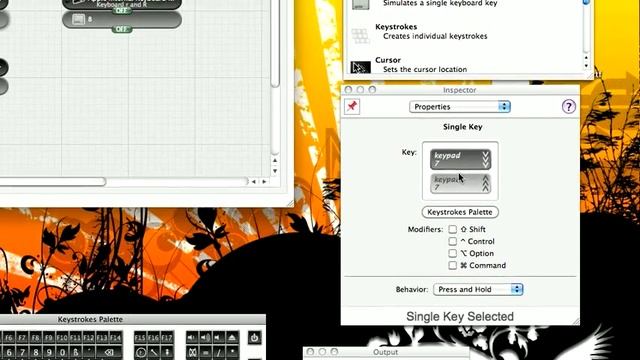640x360 pixels.
Task: Click the help key with circled question mark
Action: point(140,352)
